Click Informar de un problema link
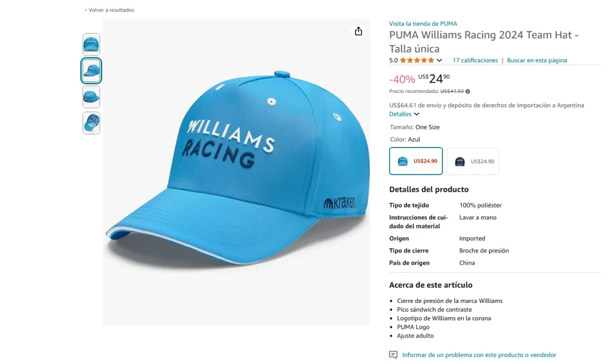 tap(479, 355)
